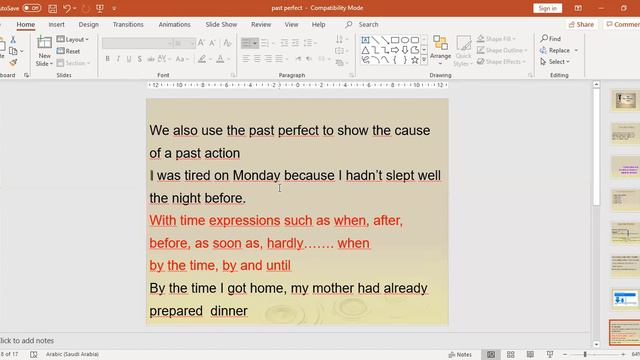Select the right Block Arrow shape

point(395,50)
